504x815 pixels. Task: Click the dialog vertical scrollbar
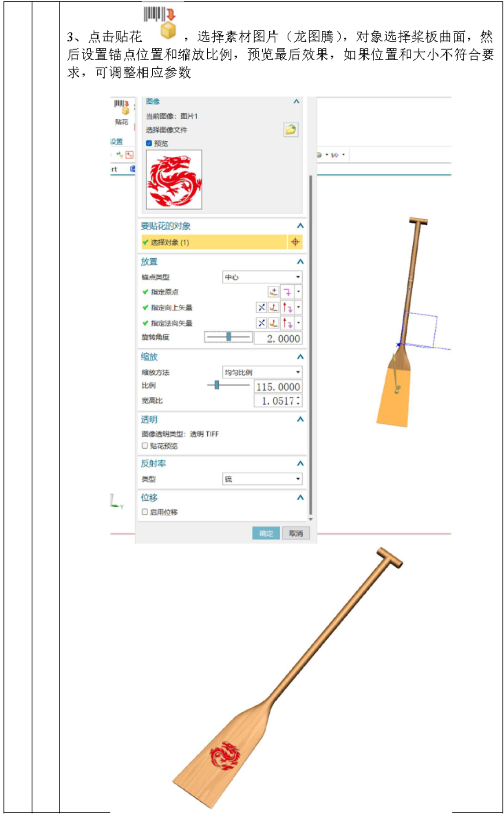[310, 345]
